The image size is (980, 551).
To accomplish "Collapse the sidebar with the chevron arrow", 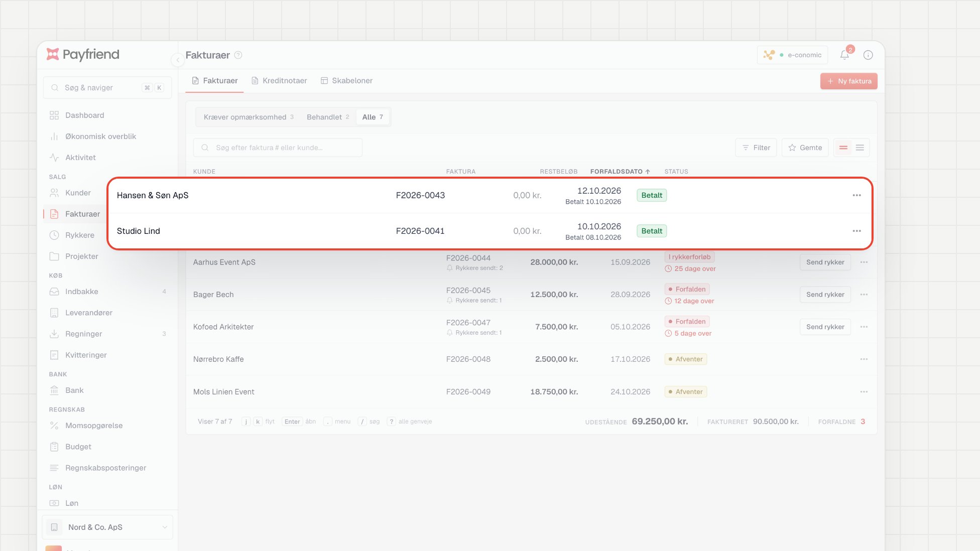I will tap(177, 60).
